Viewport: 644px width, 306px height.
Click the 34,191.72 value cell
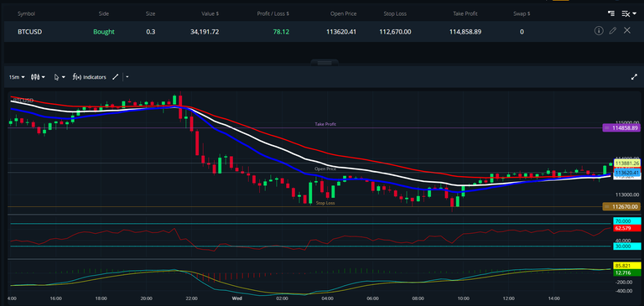[205, 32]
